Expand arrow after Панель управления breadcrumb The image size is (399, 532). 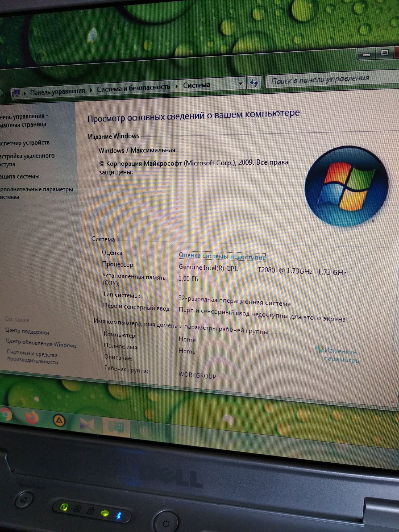91,90
